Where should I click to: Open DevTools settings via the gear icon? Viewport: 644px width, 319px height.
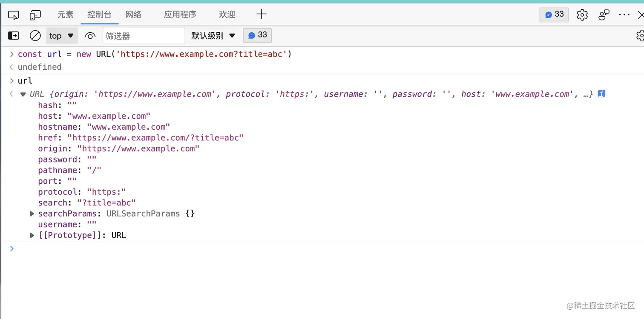[582, 14]
